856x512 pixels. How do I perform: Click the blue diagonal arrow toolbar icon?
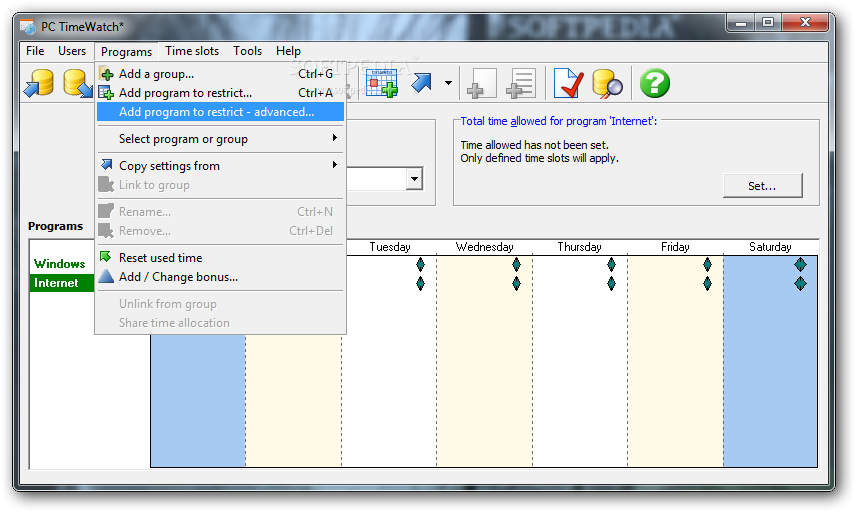pos(421,83)
